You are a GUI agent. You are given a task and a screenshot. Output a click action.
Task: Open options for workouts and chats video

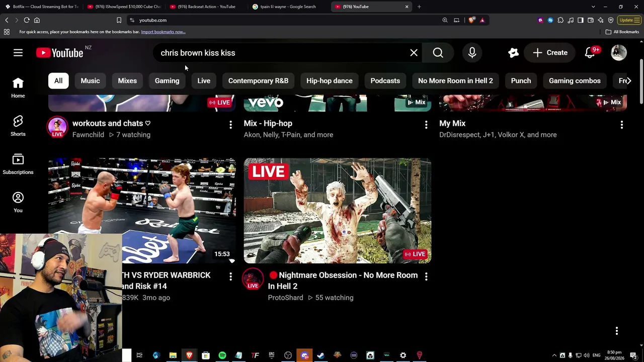(230, 124)
